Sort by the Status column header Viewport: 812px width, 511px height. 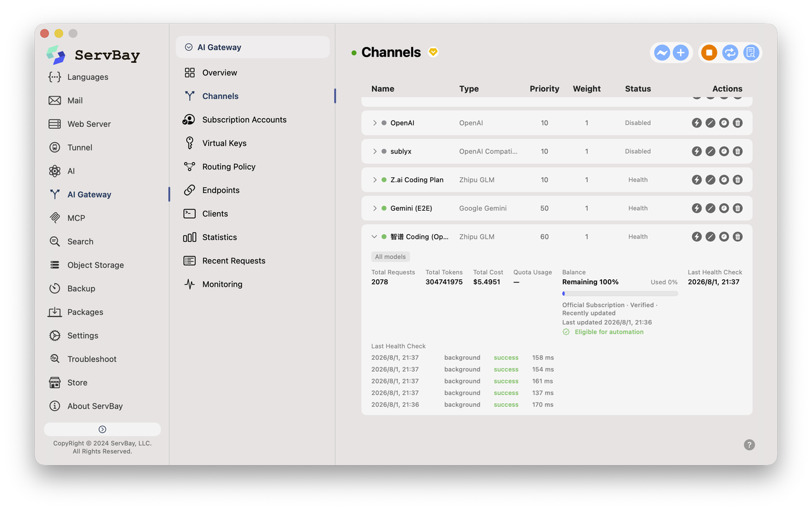(x=638, y=89)
